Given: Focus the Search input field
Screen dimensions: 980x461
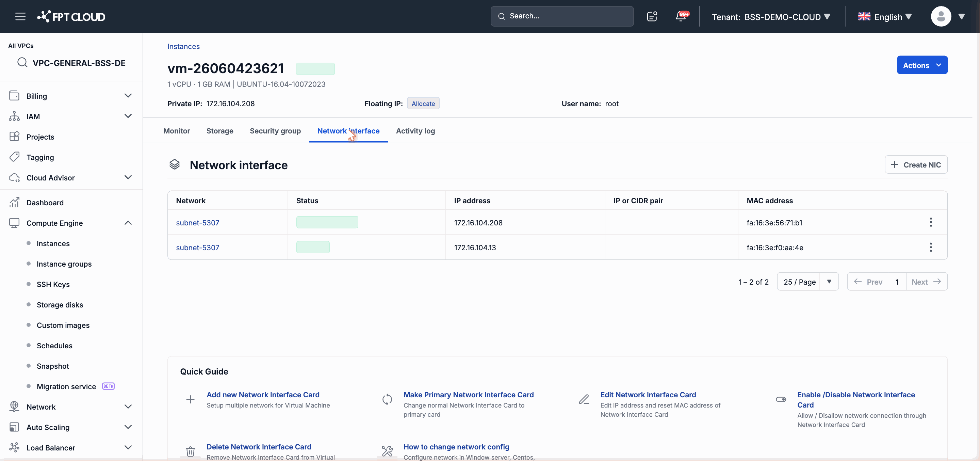Looking at the screenshot, I should [562, 16].
